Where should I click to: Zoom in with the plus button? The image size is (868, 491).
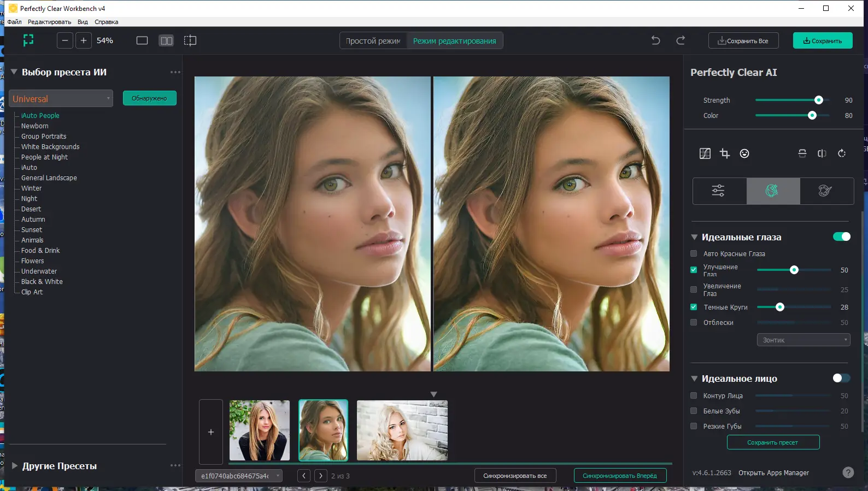(84, 40)
